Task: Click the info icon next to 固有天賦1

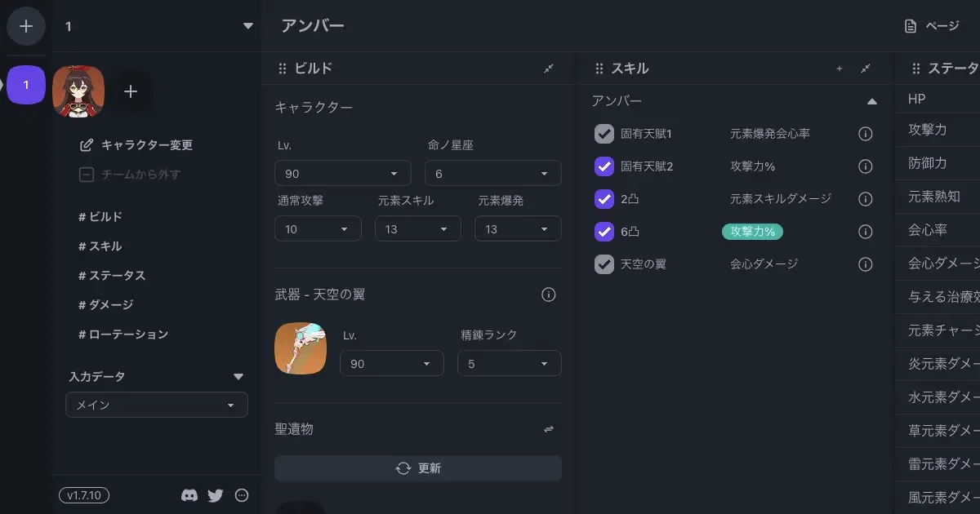Action: (x=866, y=134)
